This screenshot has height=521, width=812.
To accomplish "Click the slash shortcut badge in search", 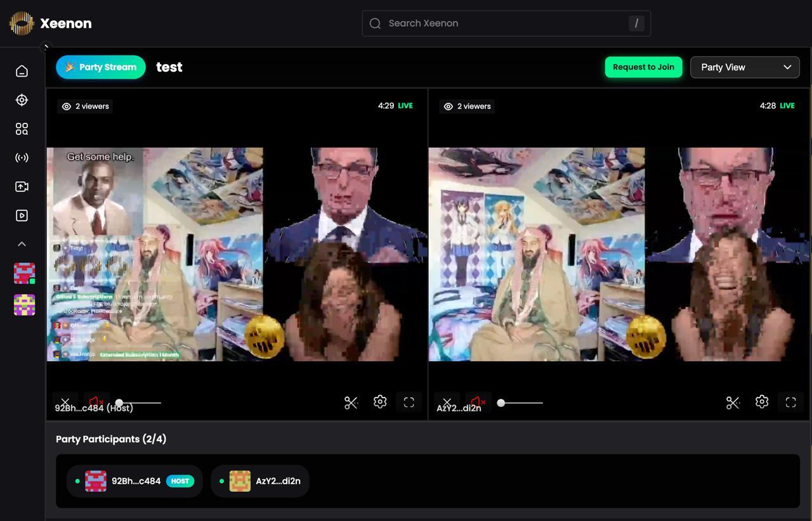I will pyautogui.click(x=636, y=23).
